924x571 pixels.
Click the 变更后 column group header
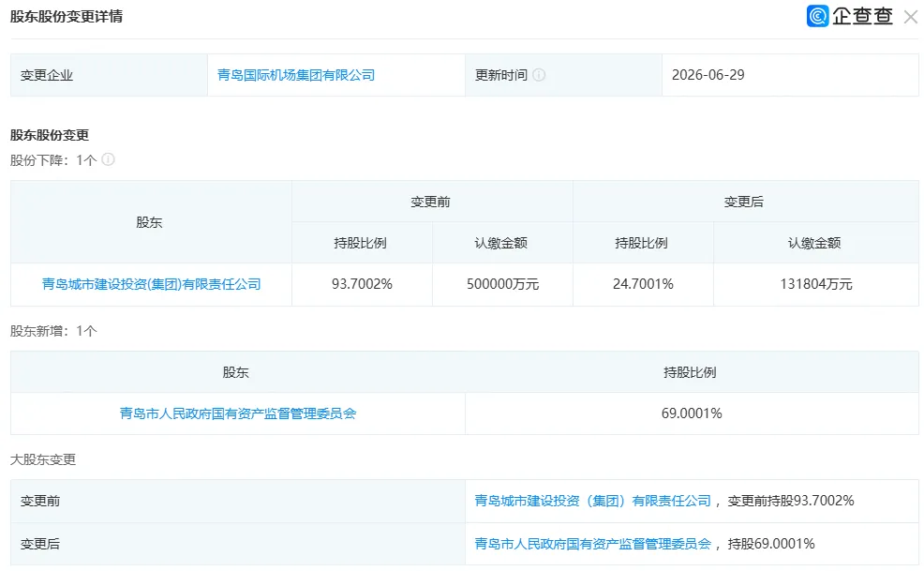point(744,202)
